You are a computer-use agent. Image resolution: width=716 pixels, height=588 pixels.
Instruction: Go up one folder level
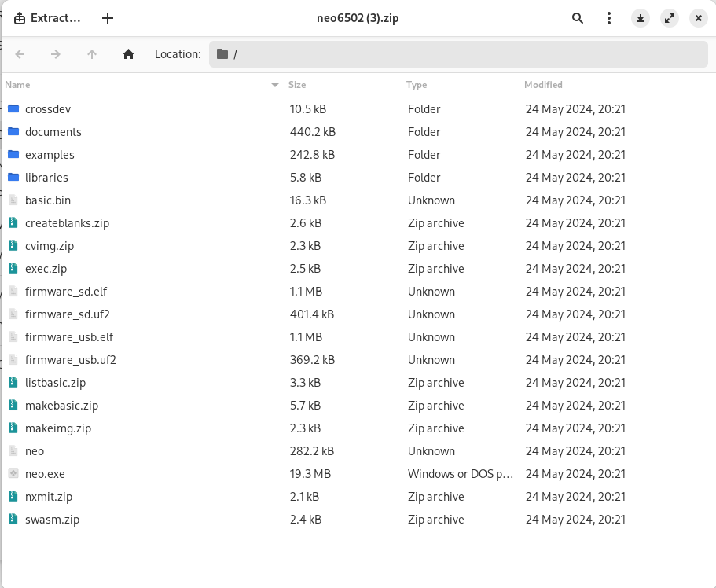92,54
